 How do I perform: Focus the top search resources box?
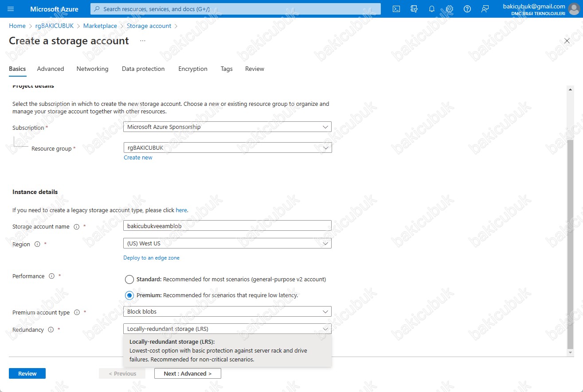[235, 9]
